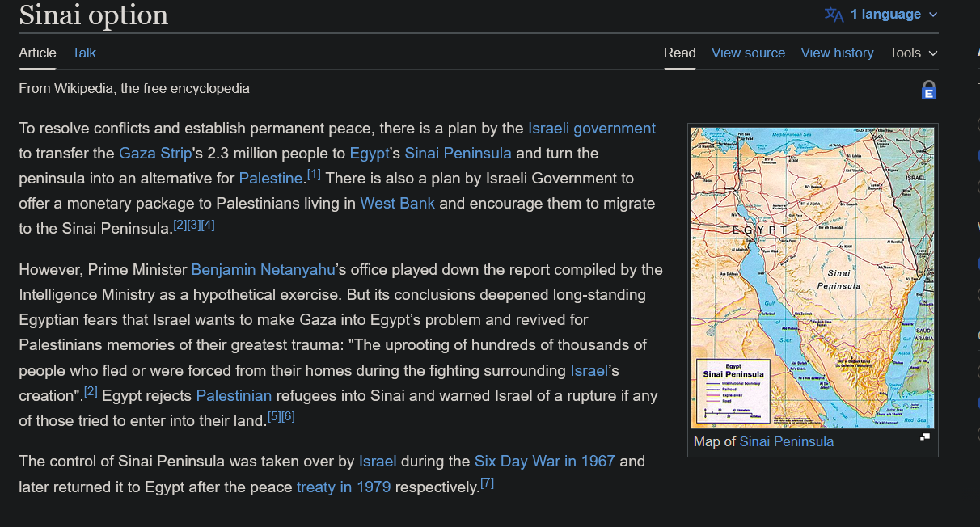Screen dimensions: 980x527
Task: Open the treaty in 1979 link
Action: (x=344, y=487)
